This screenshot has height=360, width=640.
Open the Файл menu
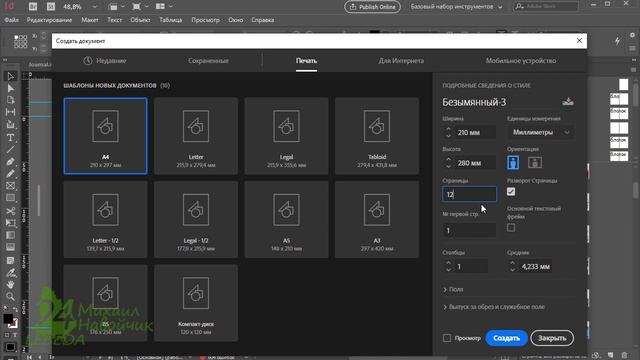pyautogui.click(x=11, y=20)
